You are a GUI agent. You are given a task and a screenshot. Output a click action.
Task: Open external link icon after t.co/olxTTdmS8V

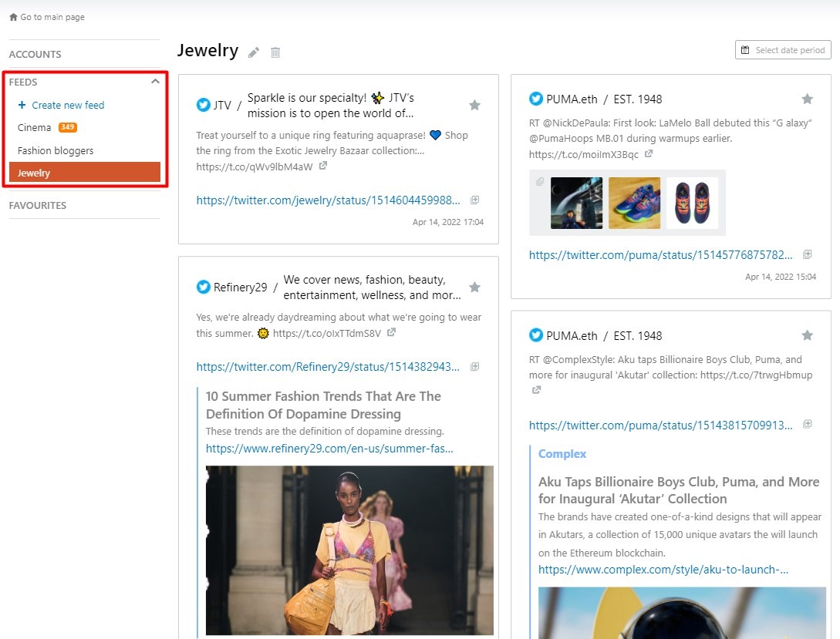[392, 332]
